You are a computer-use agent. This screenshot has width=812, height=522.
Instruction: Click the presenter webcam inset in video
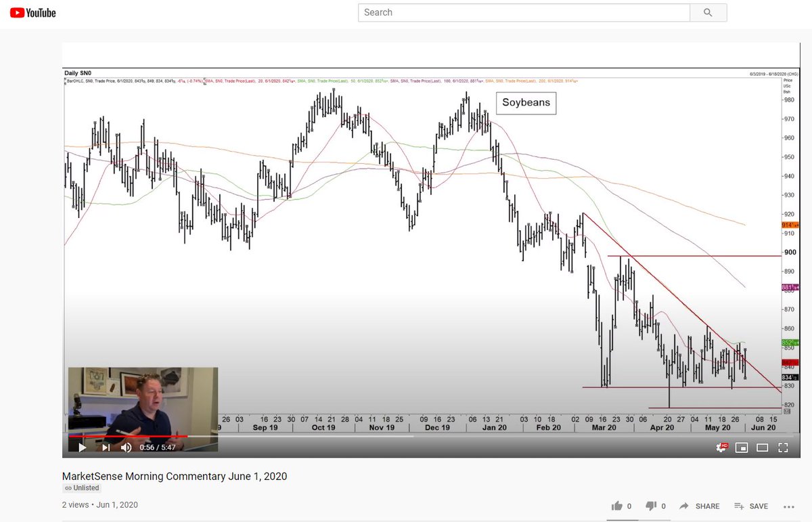coord(143,409)
